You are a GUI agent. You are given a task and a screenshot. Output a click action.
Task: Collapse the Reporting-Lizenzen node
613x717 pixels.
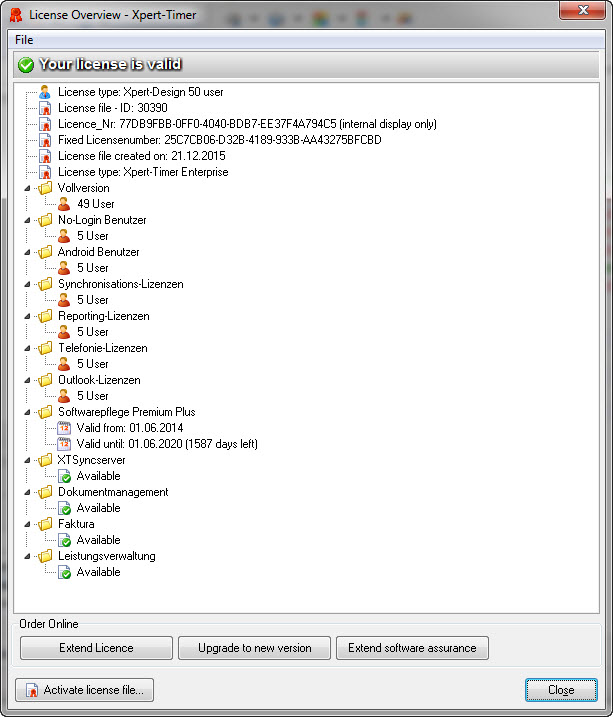coord(27,316)
